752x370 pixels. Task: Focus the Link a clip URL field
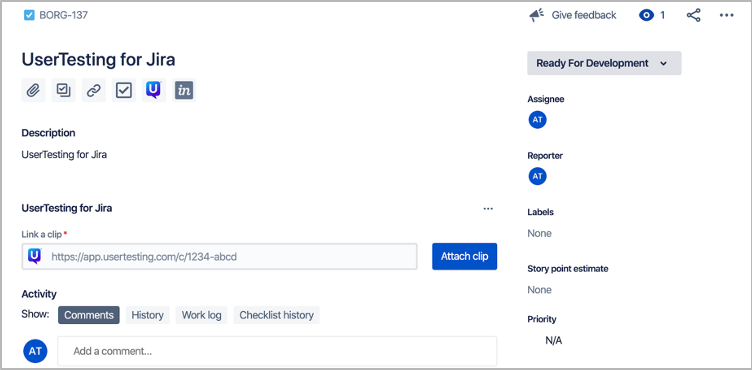point(220,257)
